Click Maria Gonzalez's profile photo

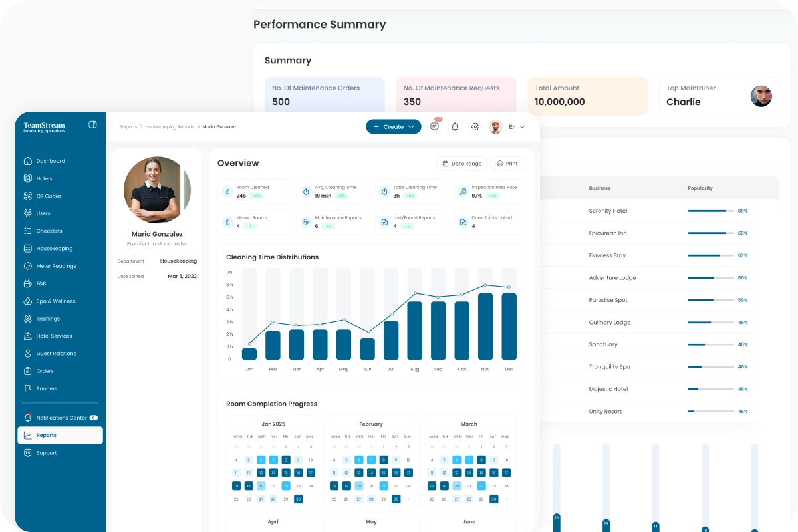coord(157,190)
